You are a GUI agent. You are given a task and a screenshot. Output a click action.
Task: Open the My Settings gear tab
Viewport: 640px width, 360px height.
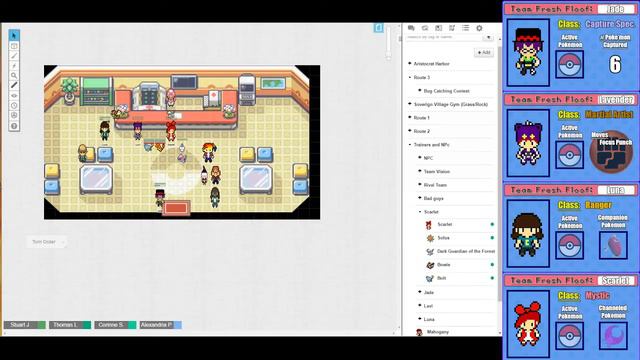[479, 28]
